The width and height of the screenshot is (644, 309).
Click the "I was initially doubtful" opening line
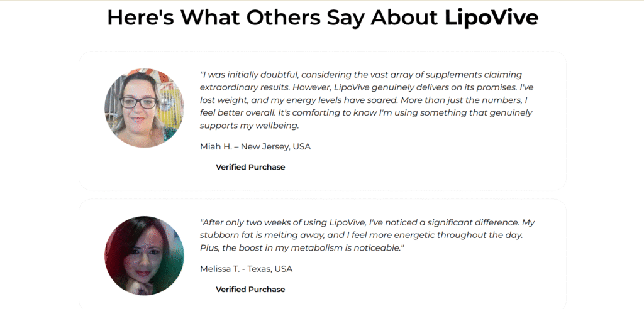(361, 75)
